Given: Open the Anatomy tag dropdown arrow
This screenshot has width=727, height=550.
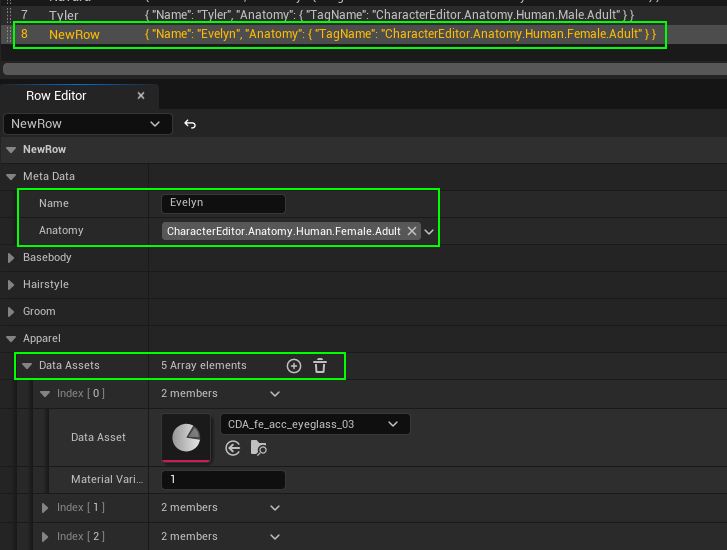Looking at the screenshot, I should (x=429, y=231).
